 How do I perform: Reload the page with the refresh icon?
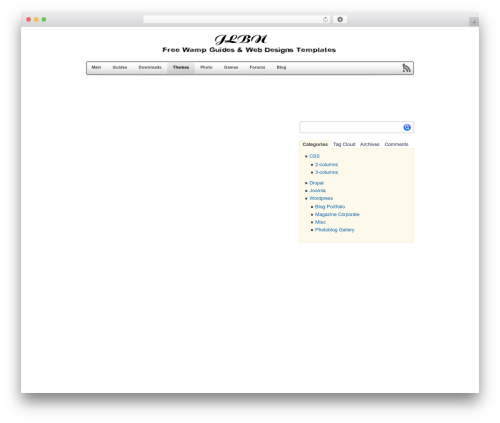click(325, 19)
